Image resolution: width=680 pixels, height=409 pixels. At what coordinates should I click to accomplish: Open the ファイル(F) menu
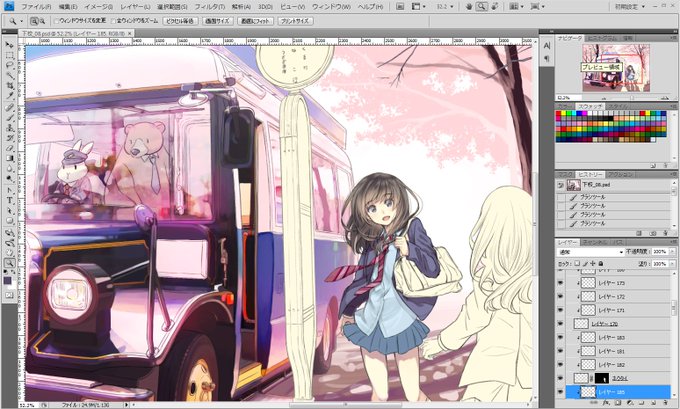pyautogui.click(x=36, y=7)
